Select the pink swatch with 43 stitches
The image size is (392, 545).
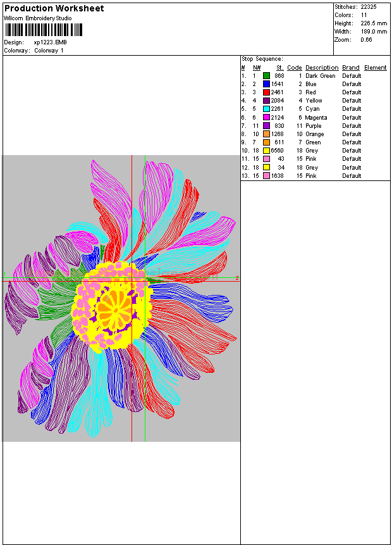point(266,159)
